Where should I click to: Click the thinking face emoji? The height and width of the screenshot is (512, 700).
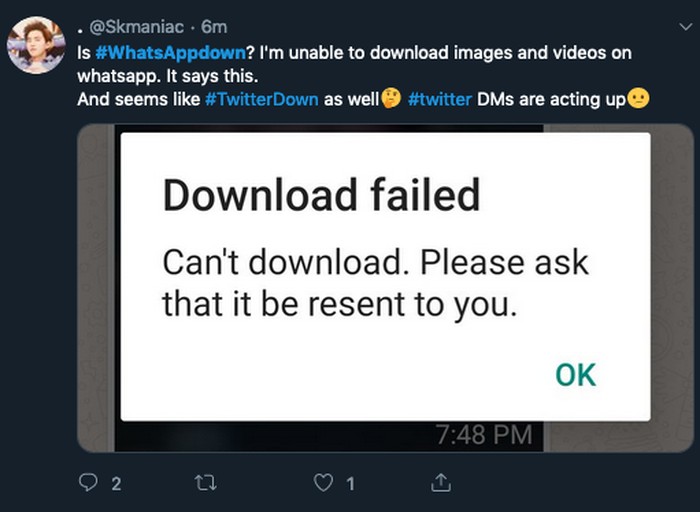point(391,101)
